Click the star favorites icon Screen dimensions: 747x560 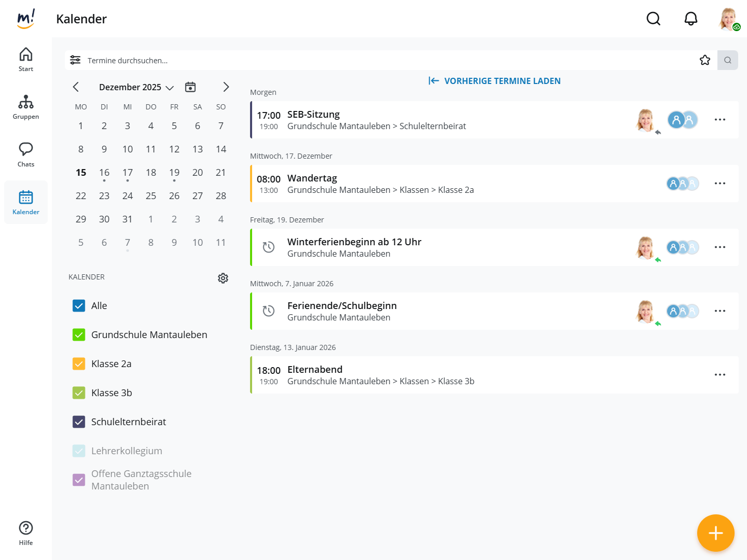[704, 60]
